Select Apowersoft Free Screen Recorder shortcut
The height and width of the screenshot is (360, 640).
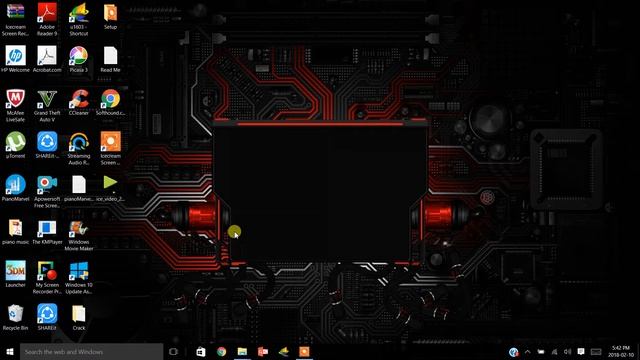[47, 191]
